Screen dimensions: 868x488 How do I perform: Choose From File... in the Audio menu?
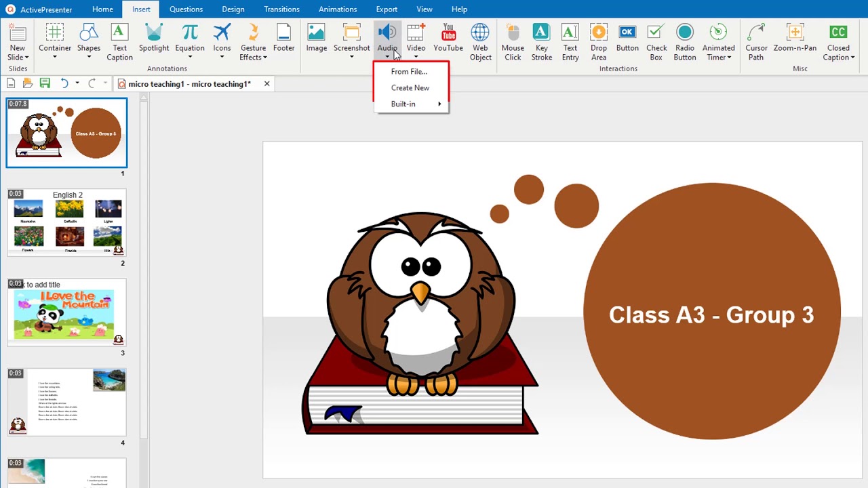[x=411, y=71]
